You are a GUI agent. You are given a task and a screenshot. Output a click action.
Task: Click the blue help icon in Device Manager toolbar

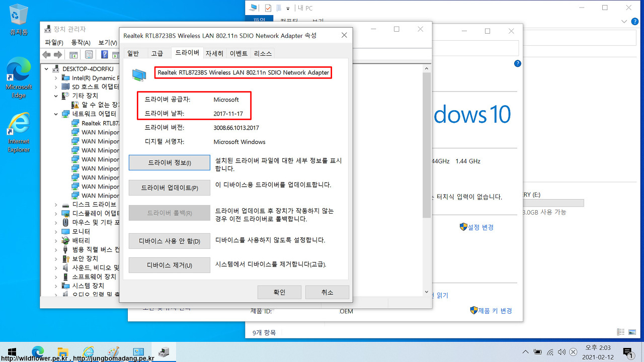[x=105, y=55]
